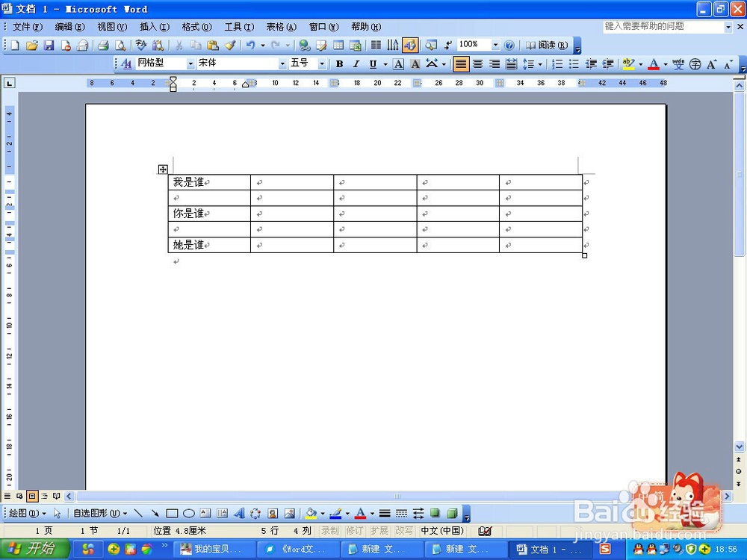Run spelling and grammar check icon
Screen dimensions: 747x560
[x=141, y=46]
